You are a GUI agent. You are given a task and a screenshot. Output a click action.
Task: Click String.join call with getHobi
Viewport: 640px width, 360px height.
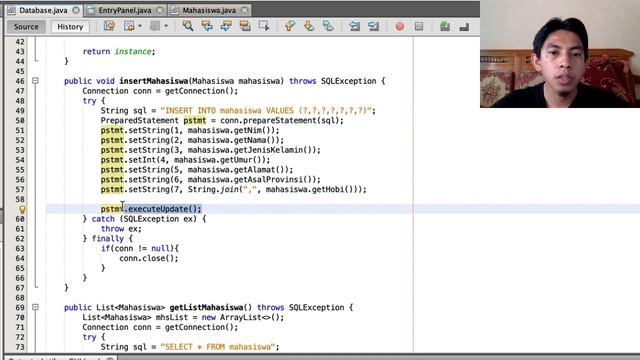pos(275,189)
